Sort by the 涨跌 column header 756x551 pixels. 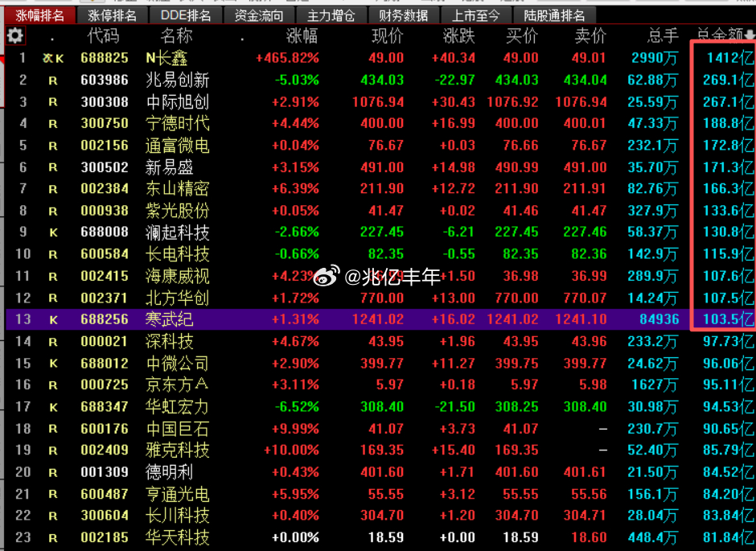[459, 35]
